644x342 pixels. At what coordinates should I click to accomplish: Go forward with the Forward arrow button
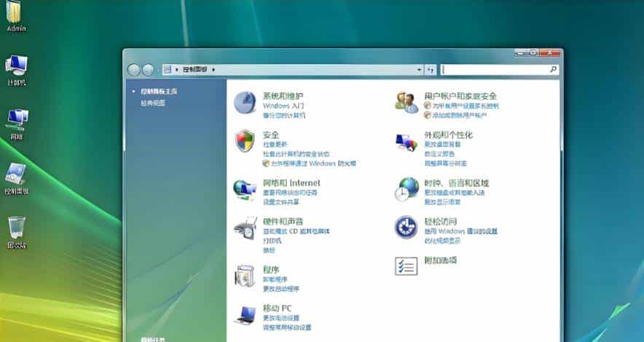click(148, 70)
